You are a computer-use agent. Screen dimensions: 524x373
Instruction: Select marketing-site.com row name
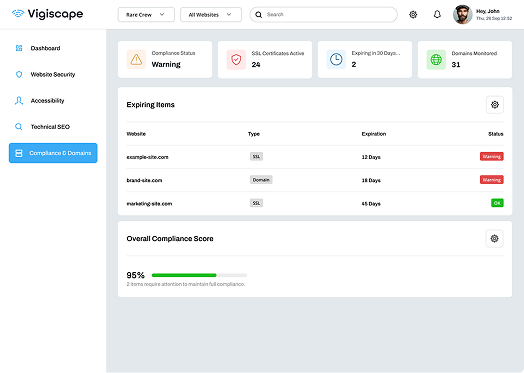point(149,204)
